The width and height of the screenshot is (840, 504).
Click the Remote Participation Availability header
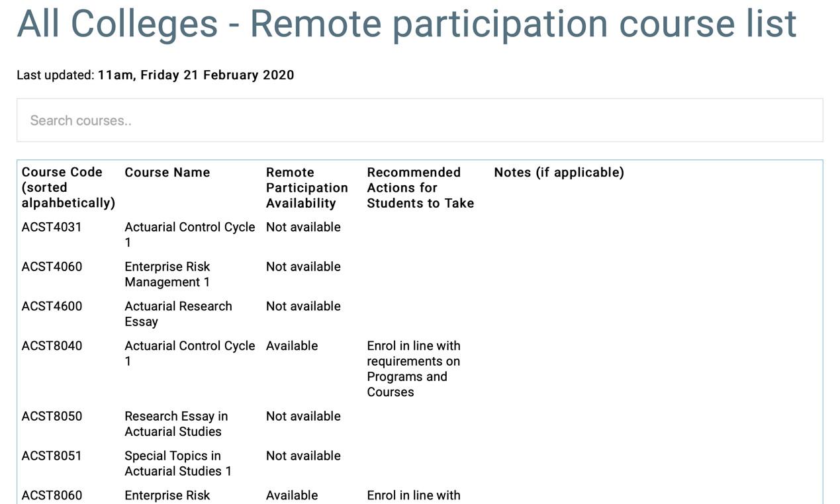tap(306, 187)
